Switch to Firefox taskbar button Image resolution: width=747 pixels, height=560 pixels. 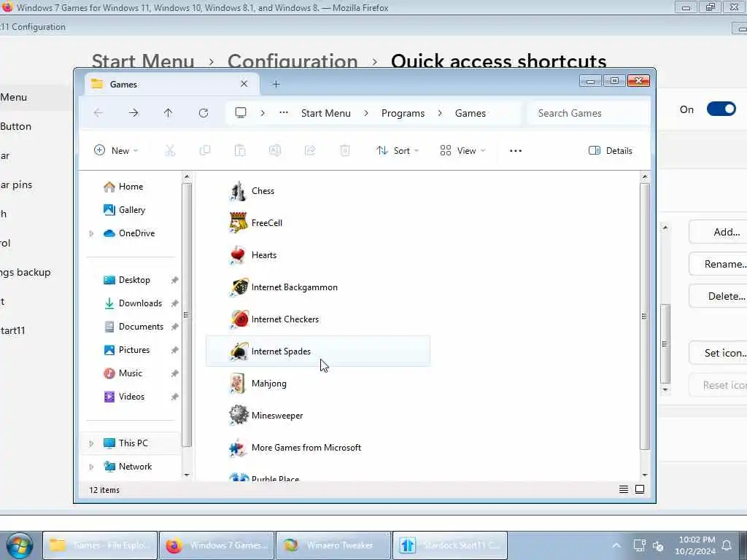point(216,545)
